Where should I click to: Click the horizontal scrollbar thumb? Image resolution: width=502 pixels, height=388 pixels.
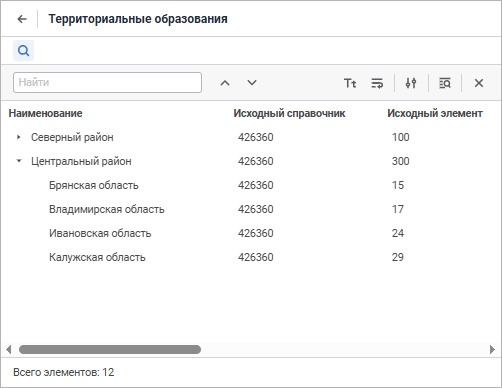[110, 349]
